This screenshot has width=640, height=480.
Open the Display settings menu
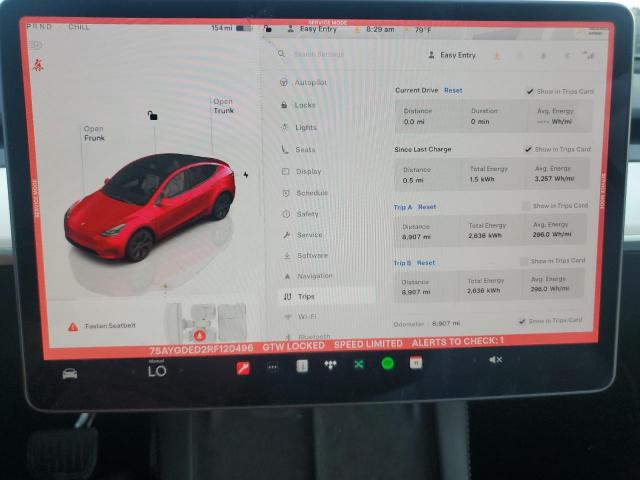coord(302,172)
